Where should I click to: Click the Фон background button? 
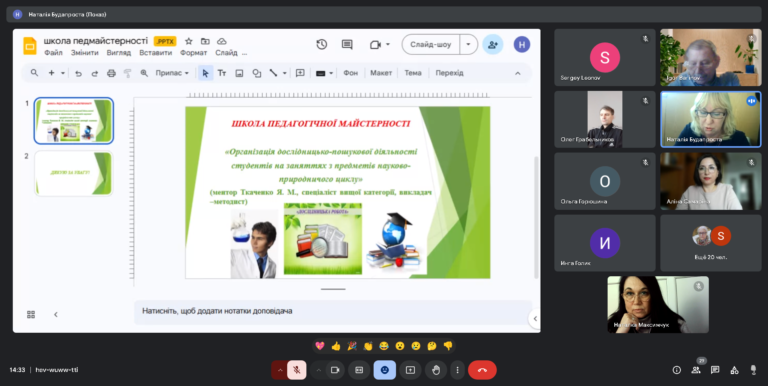click(x=350, y=73)
